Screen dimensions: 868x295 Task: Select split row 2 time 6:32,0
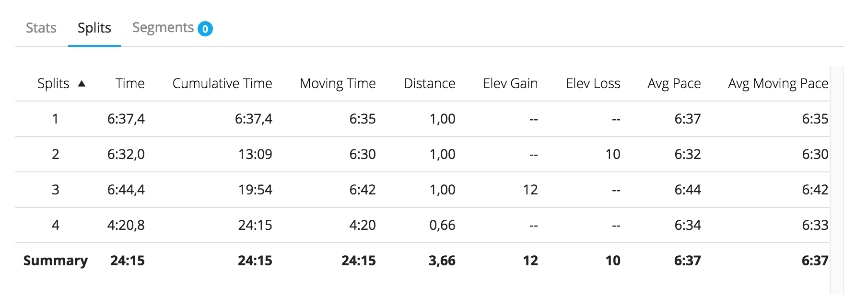pyautogui.click(x=126, y=154)
